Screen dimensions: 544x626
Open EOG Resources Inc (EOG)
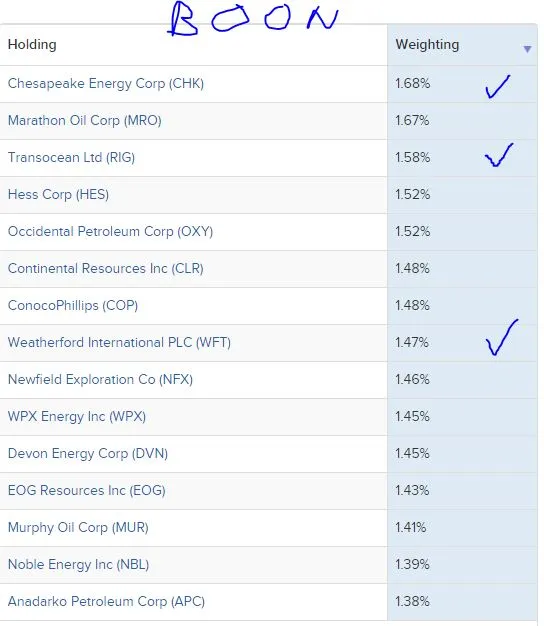click(x=87, y=490)
